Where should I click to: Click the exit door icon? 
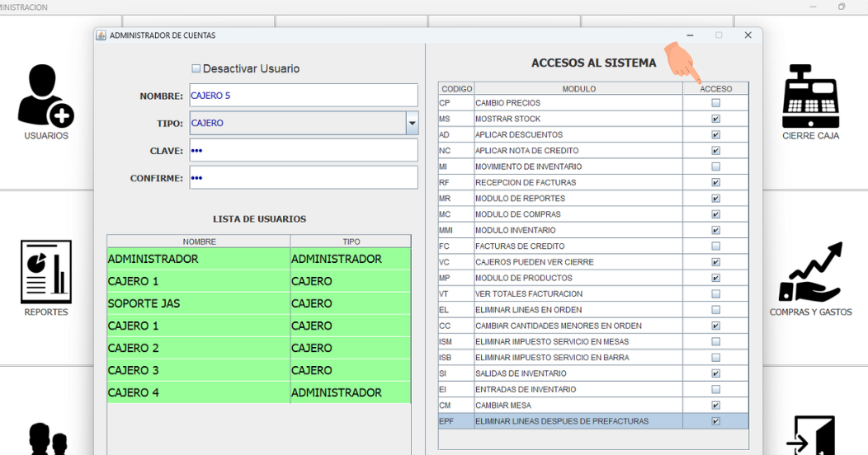pyautogui.click(x=810, y=435)
